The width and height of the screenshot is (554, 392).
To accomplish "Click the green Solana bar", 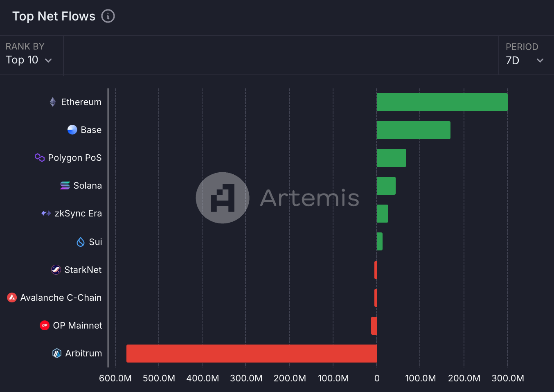I will [x=386, y=186].
